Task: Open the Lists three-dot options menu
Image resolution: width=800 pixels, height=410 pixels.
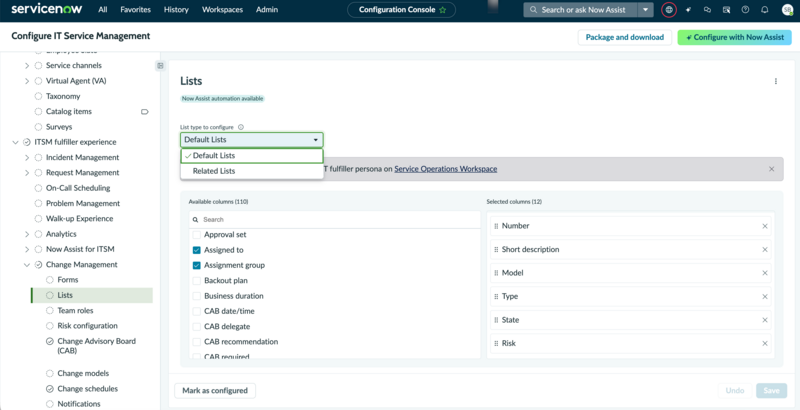Action: click(776, 81)
